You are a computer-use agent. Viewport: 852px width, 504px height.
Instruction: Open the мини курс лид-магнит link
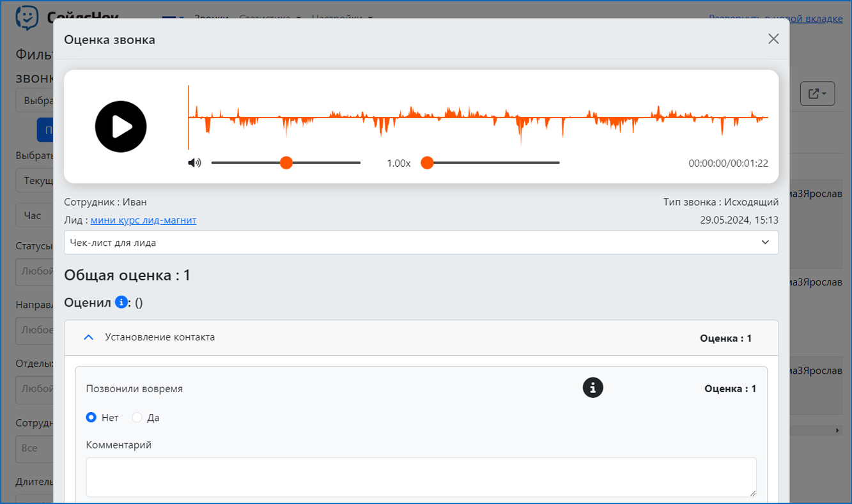tap(143, 220)
